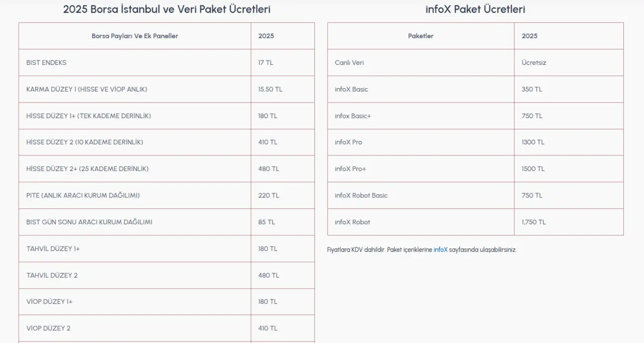
Task: Select the TAHVİL DÜZEY 1+ row label
Action: point(53,249)
